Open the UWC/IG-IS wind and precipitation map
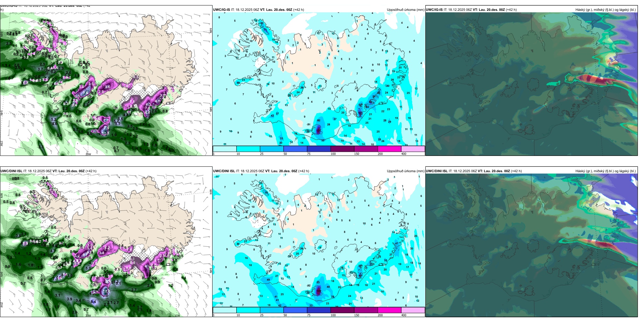Screen dimensions: 644x322 106,80
